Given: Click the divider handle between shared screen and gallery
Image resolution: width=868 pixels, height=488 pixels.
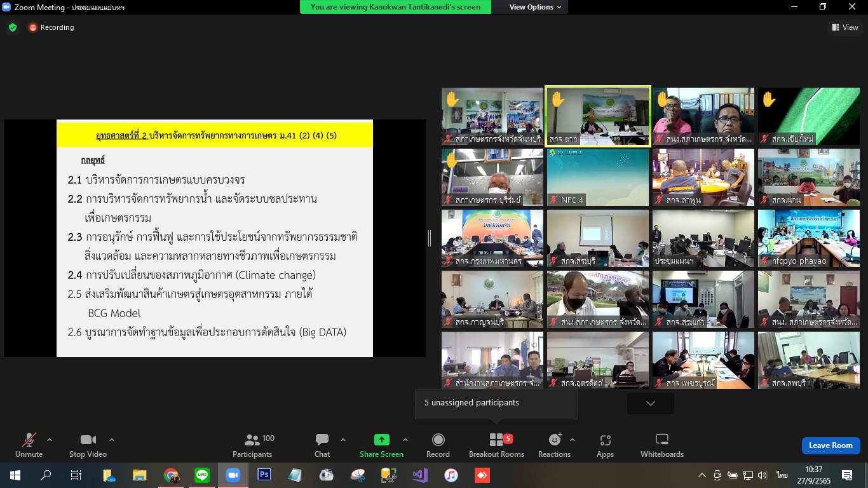Looking at the screenshot, I should point(430,238).
